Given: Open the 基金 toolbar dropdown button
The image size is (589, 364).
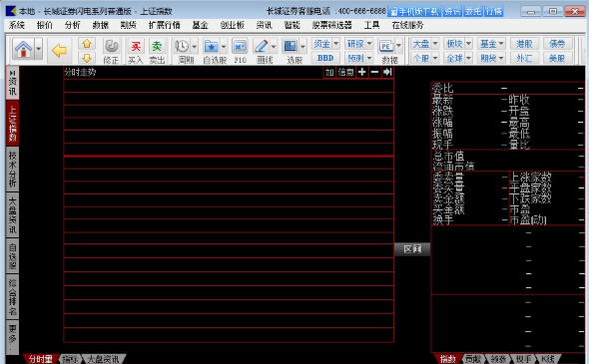Looking at the screenshot, I should point(491,44).
